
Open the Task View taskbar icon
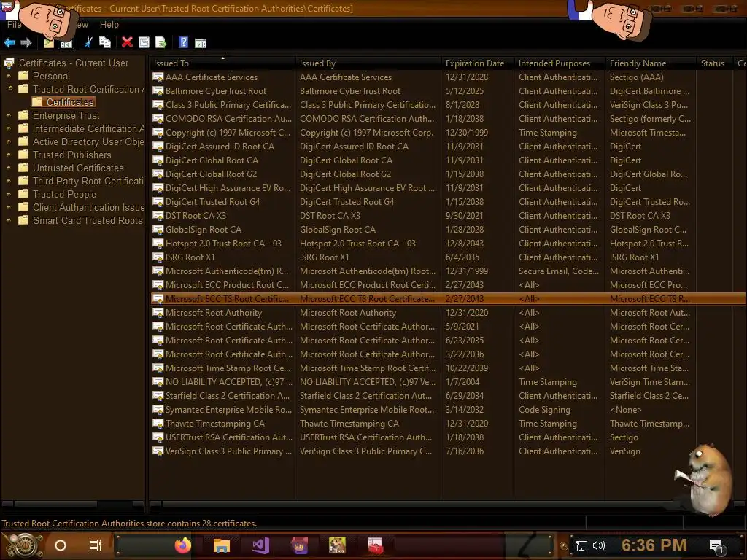click(96, 545)
